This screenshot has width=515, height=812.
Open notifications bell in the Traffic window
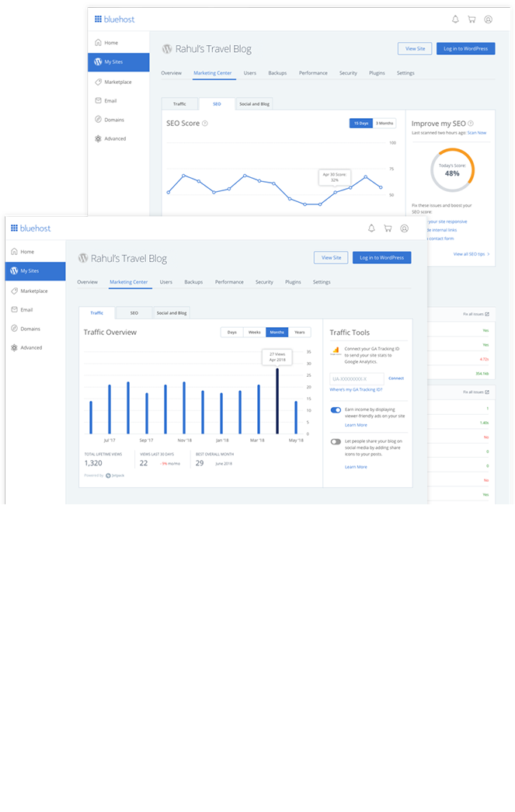(371, 228)
